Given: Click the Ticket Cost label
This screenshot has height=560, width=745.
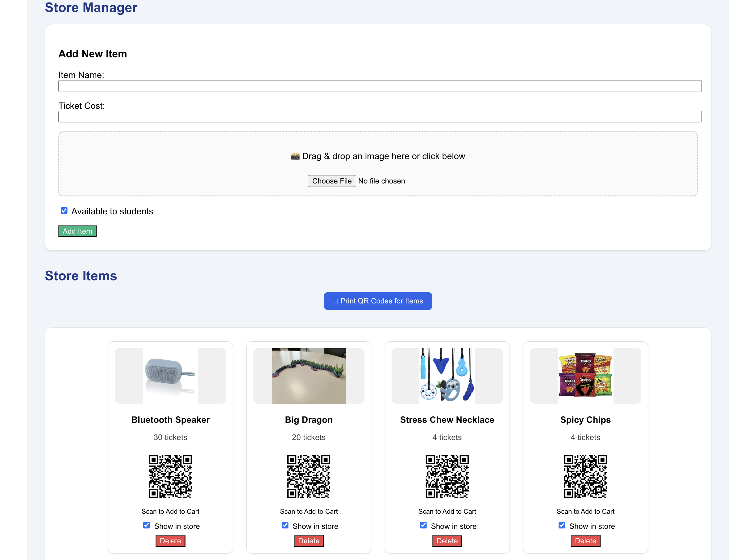Looking at the screenshot, I should 81,106.
